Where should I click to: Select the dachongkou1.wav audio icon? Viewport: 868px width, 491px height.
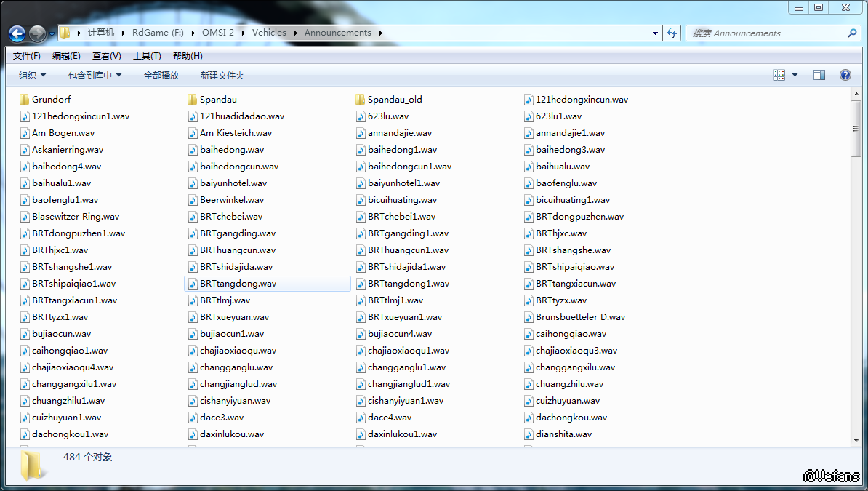tap(25, 434)
